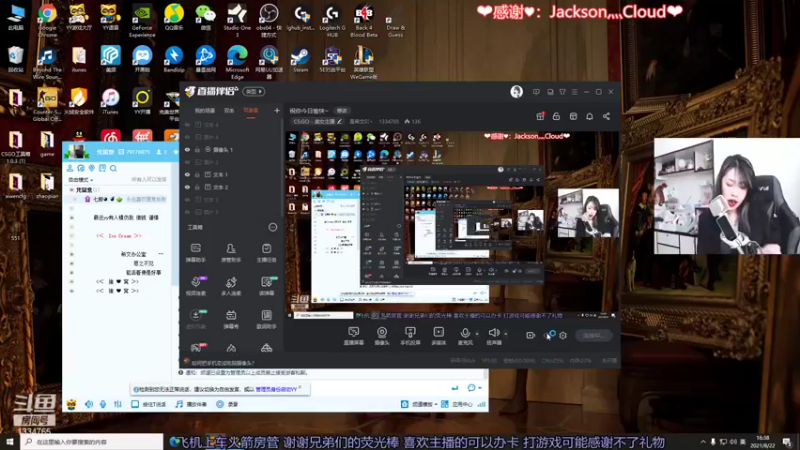Open the speaking mode dropdown in YY
800x450 pixels.
coord(81,180)
